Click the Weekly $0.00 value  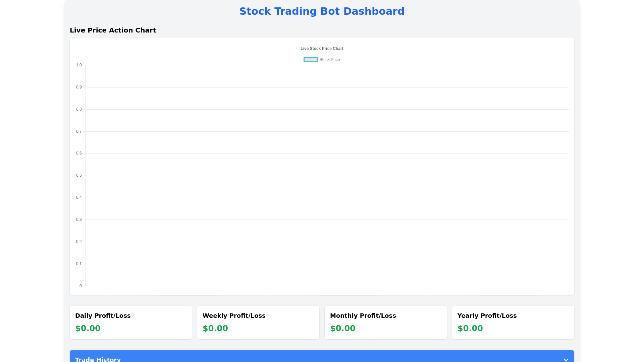point(215,328)
